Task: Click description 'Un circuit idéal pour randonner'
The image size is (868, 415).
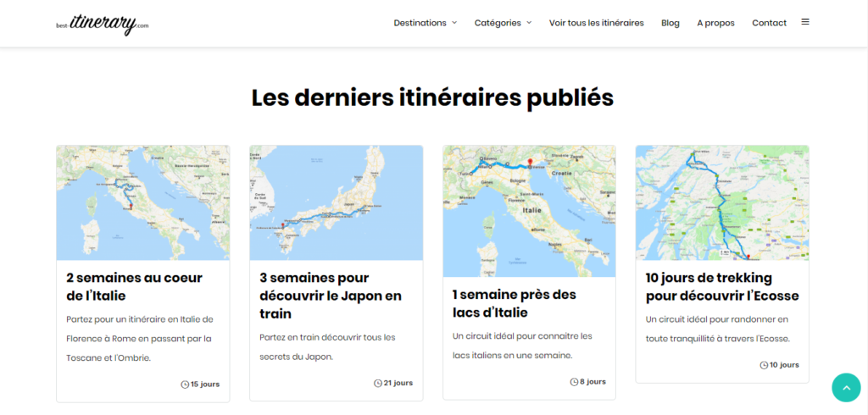Action: (x=718, y=329)
